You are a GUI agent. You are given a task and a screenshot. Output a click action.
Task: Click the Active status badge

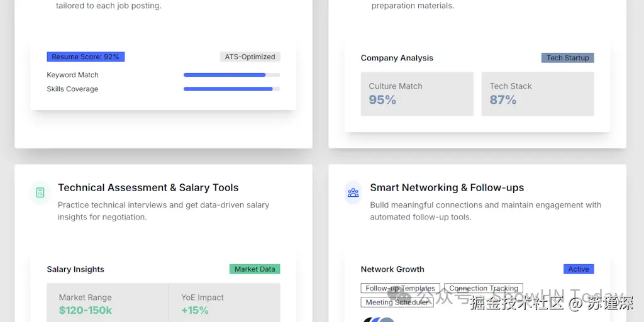[x=578, y=269]
